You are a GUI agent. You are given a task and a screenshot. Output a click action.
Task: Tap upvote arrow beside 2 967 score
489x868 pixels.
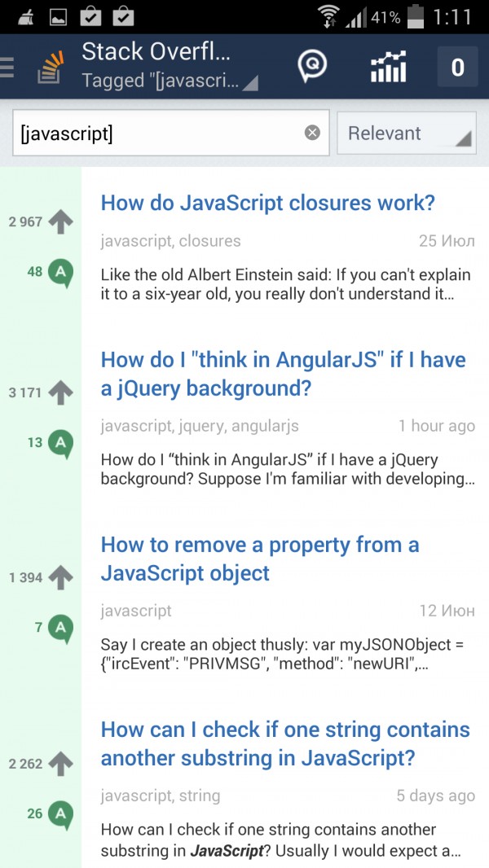pyautogui.click(x=60, y=221)
